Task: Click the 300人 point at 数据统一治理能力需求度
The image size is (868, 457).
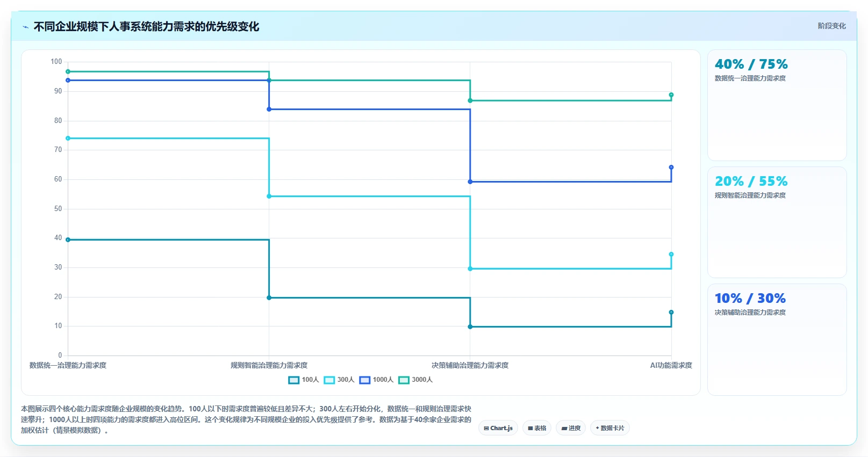Action: coord(68,139)
